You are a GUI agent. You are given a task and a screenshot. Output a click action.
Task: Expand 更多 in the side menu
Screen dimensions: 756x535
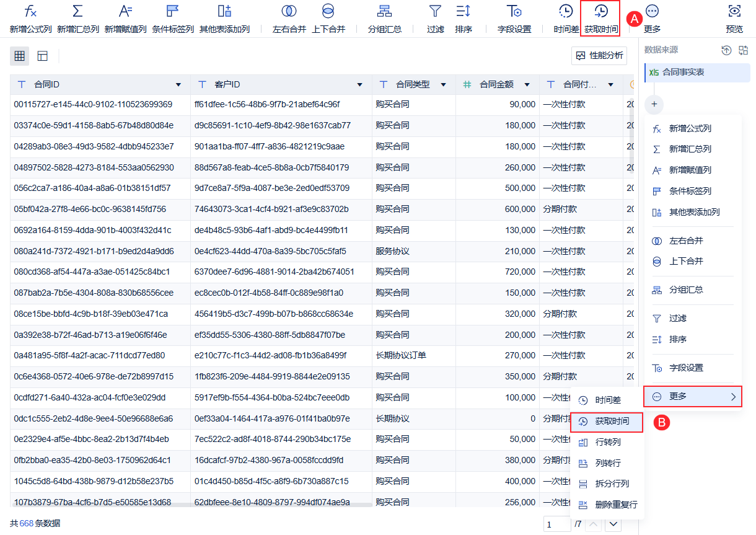tap(693, 396)
